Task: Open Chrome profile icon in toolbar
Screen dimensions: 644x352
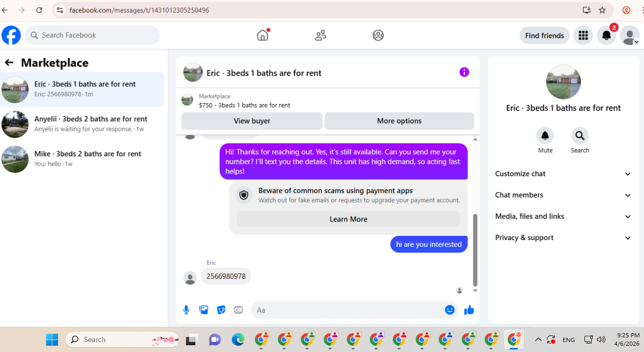Action: tap(626, 10)
